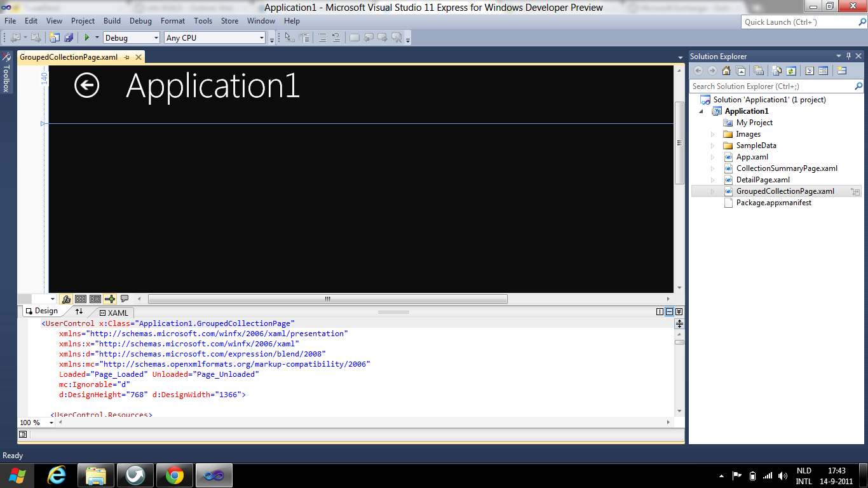Open Windows Explorer from the taskbar
The height and width of the screenshot is (488, 868).
pos(96,475)
